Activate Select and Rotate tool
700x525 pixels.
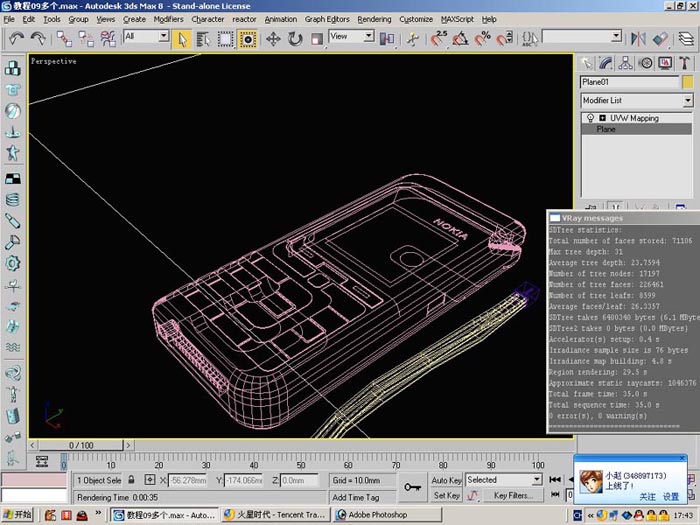[295, 39]
